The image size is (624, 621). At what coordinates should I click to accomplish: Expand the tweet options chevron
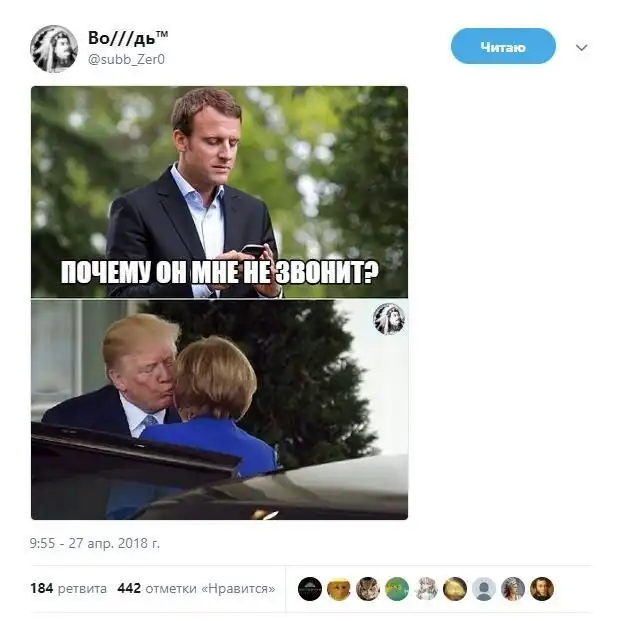pos(582,47)
